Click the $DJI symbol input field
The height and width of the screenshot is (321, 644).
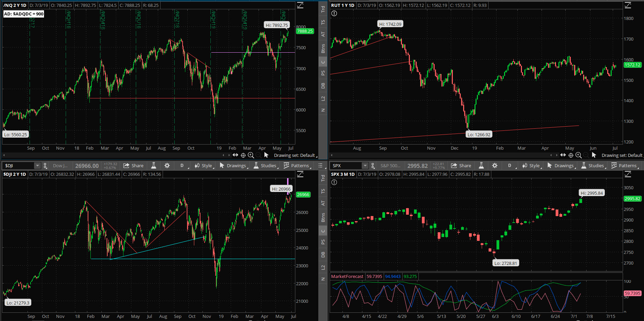pyautogui.click(x=19, y=166)
